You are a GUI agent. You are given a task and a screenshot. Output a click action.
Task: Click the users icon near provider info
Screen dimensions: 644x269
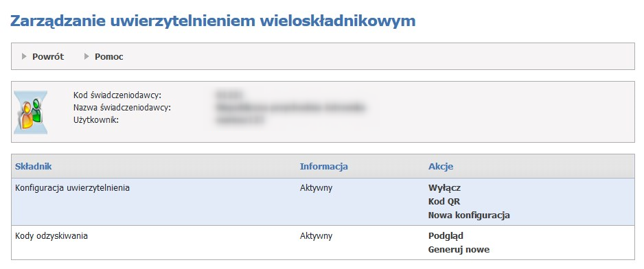tap(31, 112)
